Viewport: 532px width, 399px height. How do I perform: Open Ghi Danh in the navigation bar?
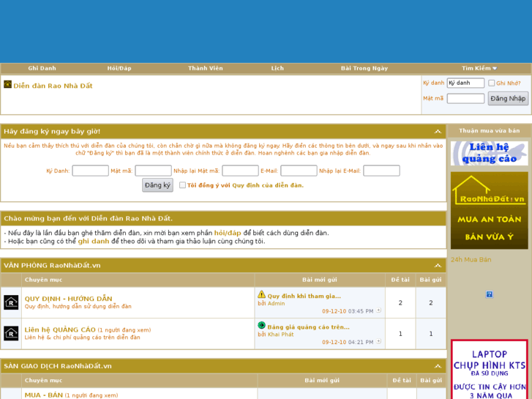point(42,68)
